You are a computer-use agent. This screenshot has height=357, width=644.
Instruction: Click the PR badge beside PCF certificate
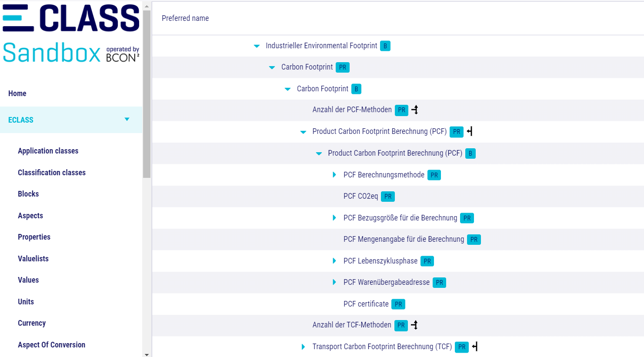398,304
